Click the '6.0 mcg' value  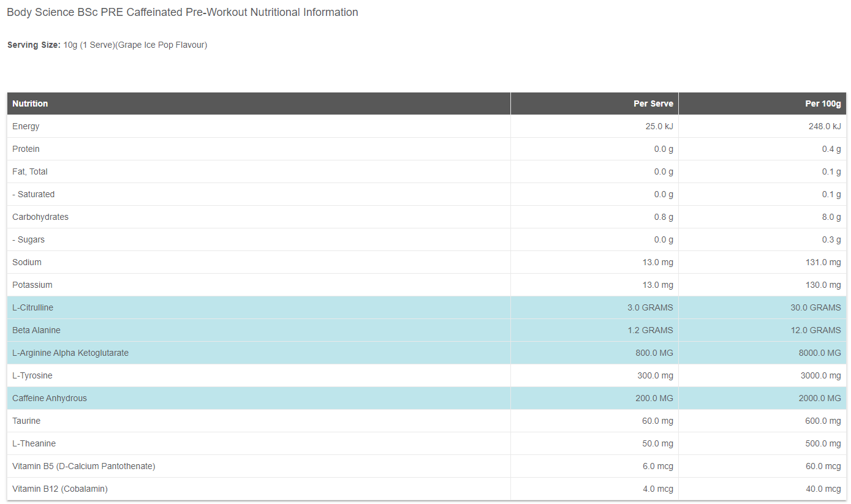[658, 466]
